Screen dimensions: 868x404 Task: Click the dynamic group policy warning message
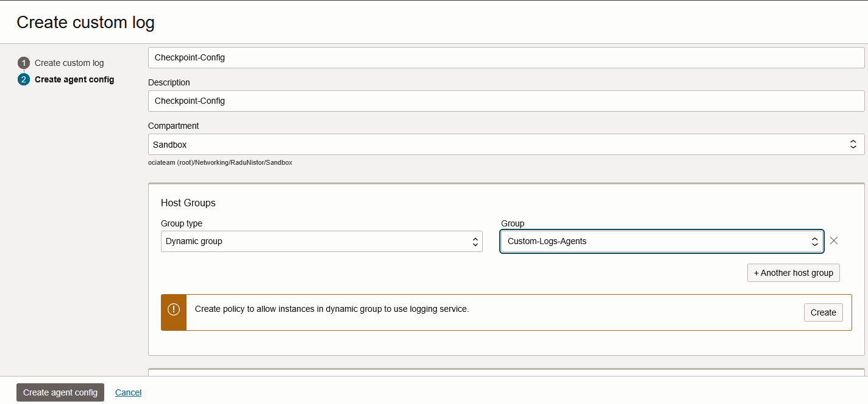(332, 309)
